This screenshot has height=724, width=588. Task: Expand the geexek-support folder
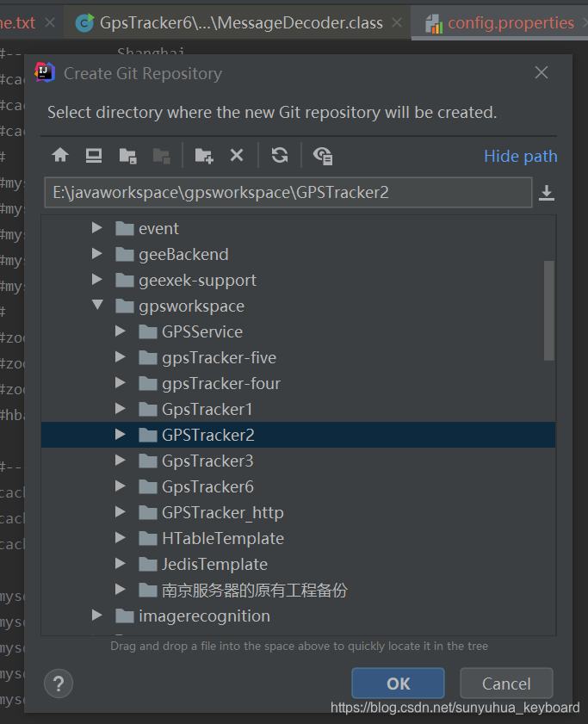(x=97, y=279)
